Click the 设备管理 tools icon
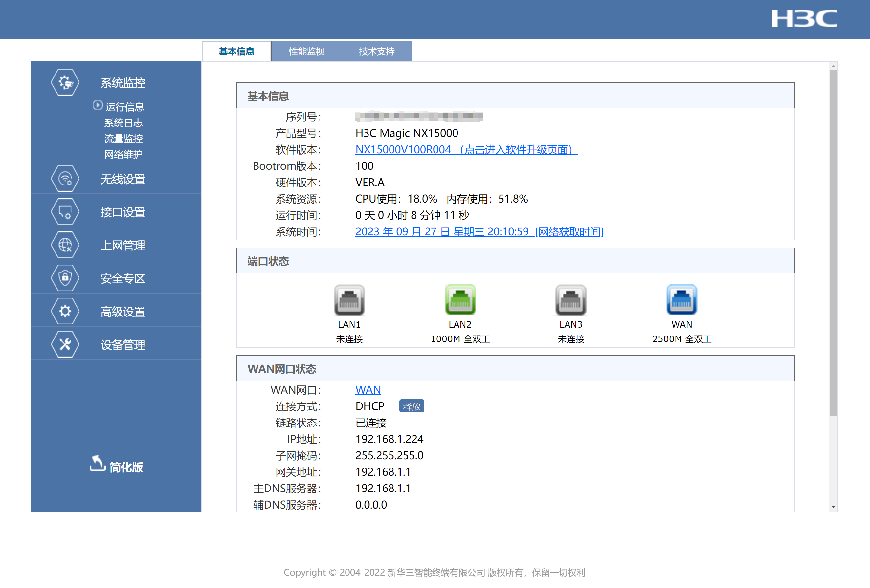Screen dimensions: 870x588 coord(65,344)
